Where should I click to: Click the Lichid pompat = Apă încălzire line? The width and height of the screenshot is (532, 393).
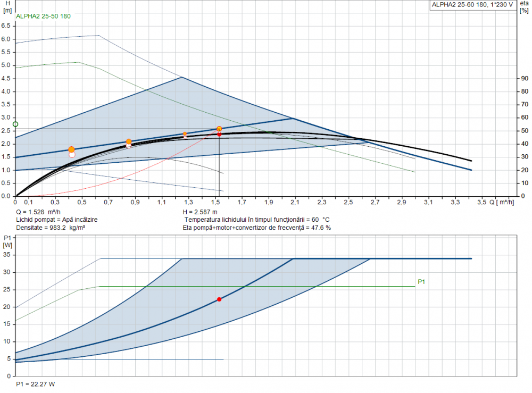click(x=57, y=219)
